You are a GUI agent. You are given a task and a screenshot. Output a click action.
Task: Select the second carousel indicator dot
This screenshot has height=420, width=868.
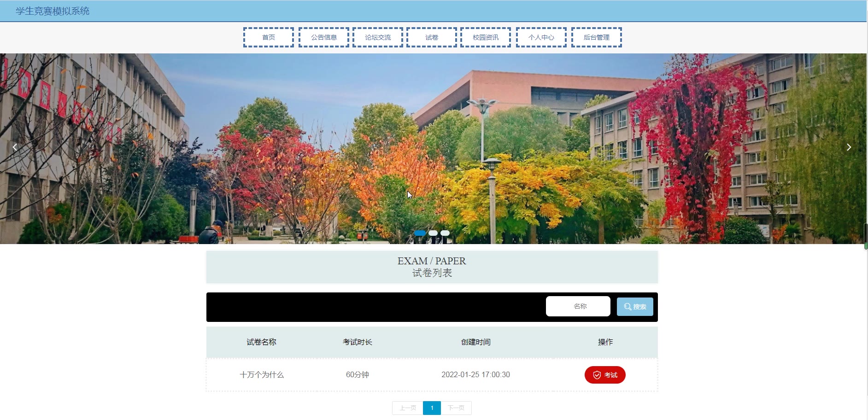pyautogui.click(x=433, y=233)
